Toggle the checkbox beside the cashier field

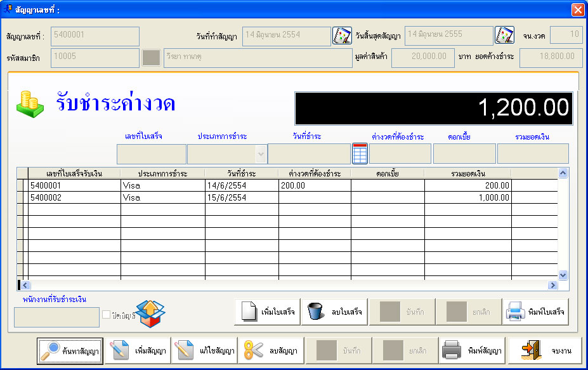click(x=107, y=314)
